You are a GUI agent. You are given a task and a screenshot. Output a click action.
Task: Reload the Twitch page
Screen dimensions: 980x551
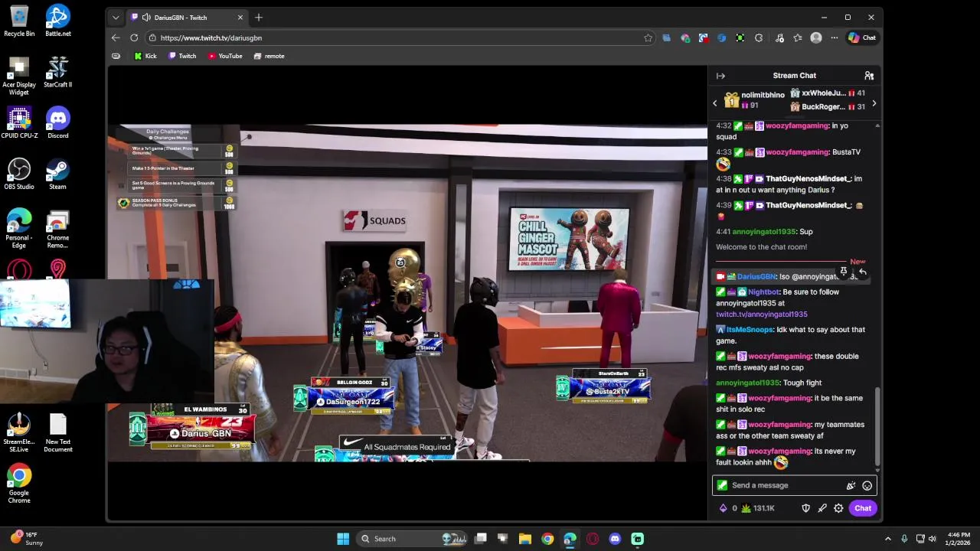(134, 37)
